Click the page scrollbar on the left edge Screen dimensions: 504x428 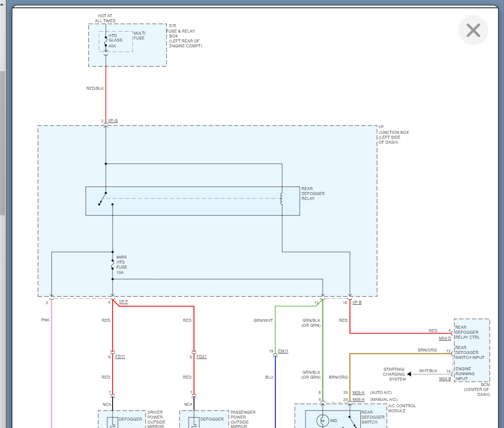click(2, 143)
